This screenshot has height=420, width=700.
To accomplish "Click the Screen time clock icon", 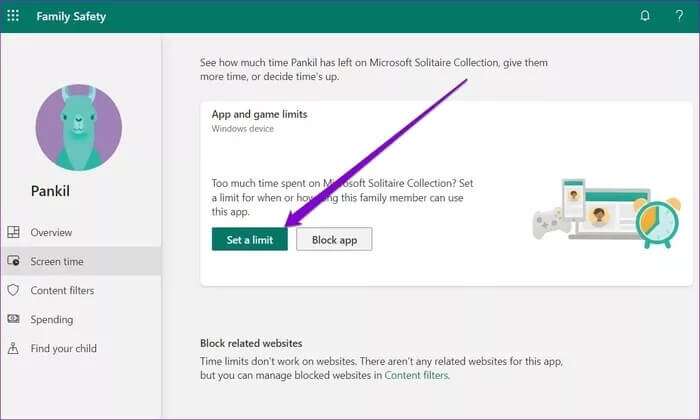I will point(13,261).
